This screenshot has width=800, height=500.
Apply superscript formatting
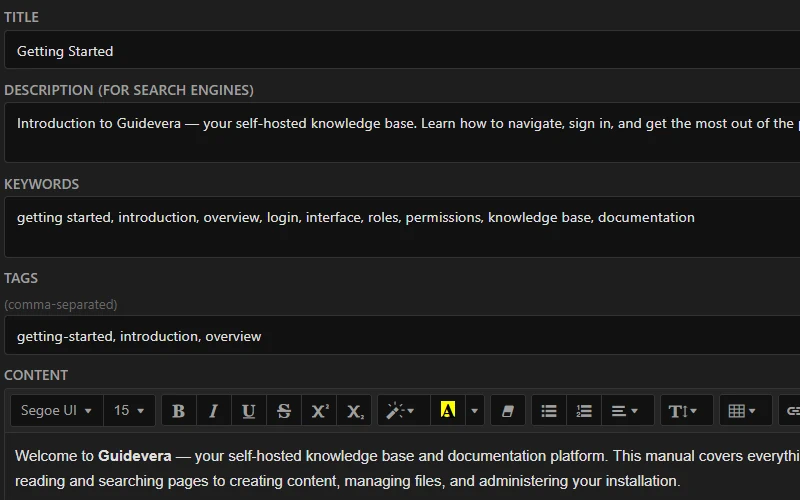pos(319,411)
